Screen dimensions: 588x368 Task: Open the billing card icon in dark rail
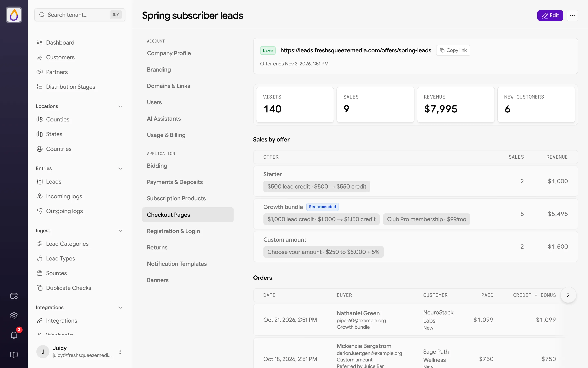[14, 296]
